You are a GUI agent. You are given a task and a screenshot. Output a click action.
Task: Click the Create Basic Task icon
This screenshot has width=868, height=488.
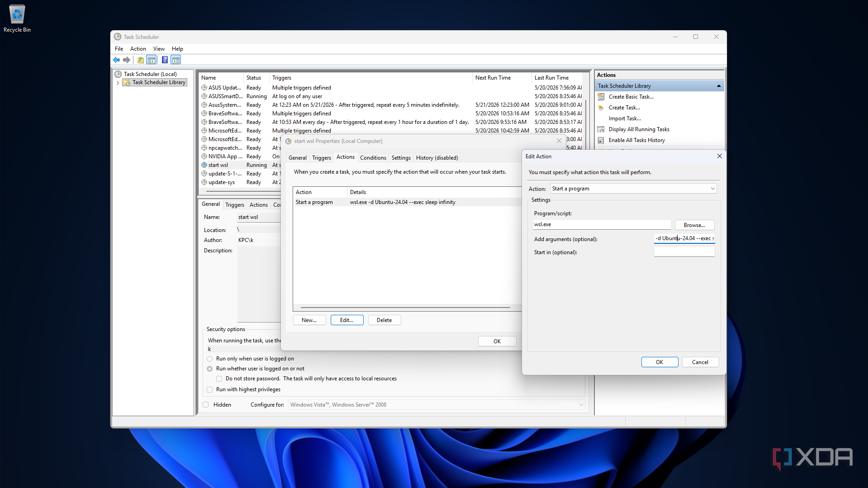click(x=601, y=97)
